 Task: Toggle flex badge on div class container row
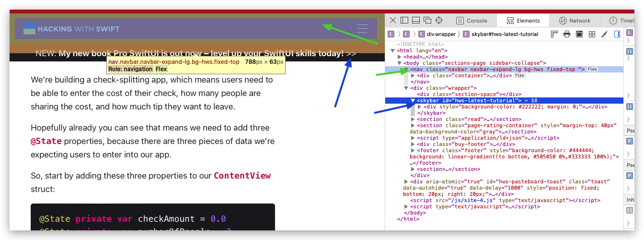coord(519,75)
